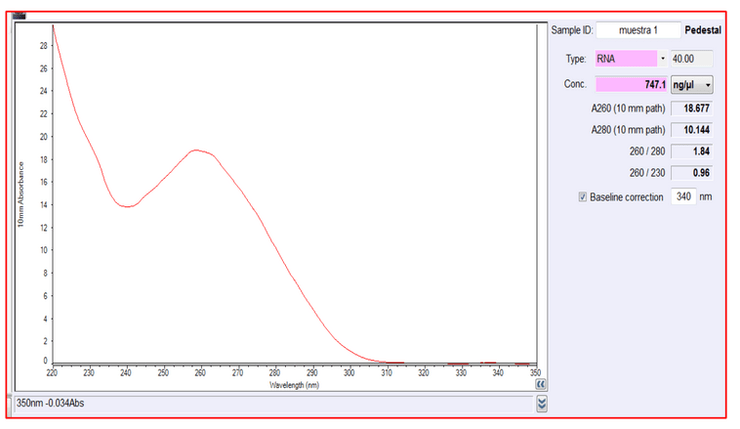Screen dimensions: 740x429
Task: Click the 260/230 ratio value 0.96
Action: click(x=691, y=174)
